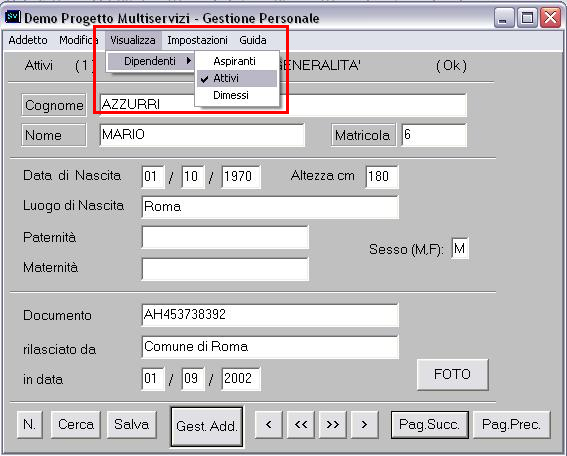Click the Luogo di Nascita field

click(x=270, y=207)
